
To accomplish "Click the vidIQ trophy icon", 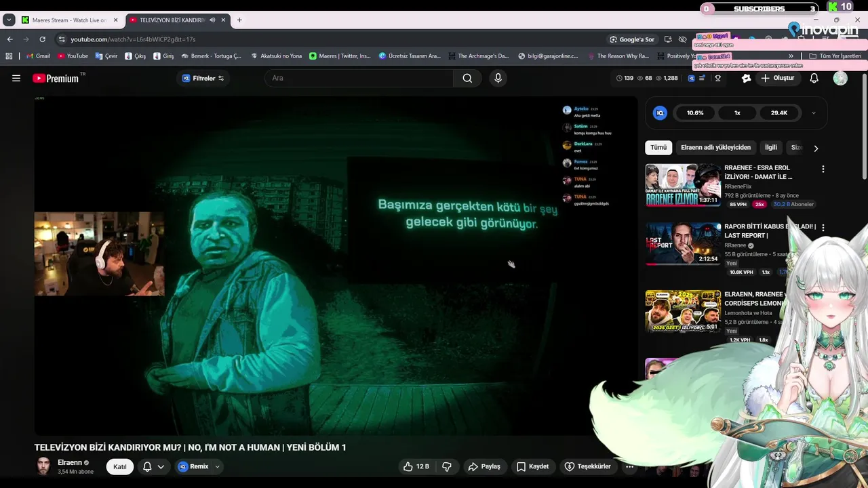I will click(717, 78).
